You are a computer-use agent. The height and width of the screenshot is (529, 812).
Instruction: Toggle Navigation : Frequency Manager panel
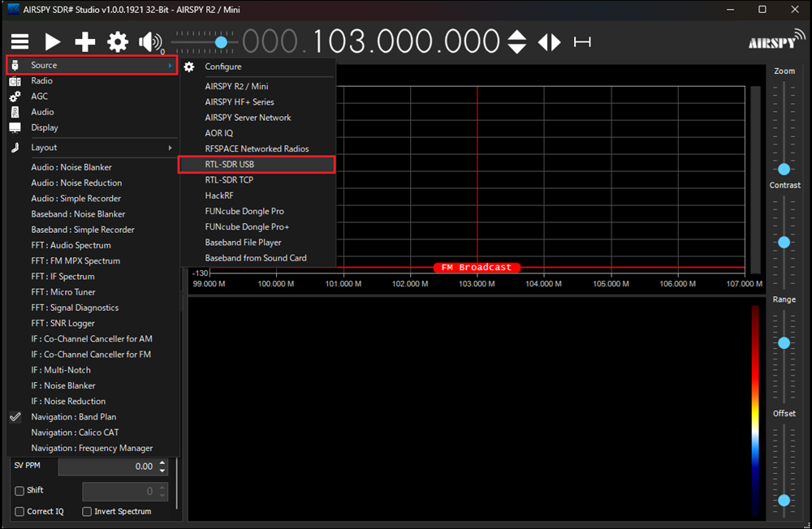pos(93,448)
